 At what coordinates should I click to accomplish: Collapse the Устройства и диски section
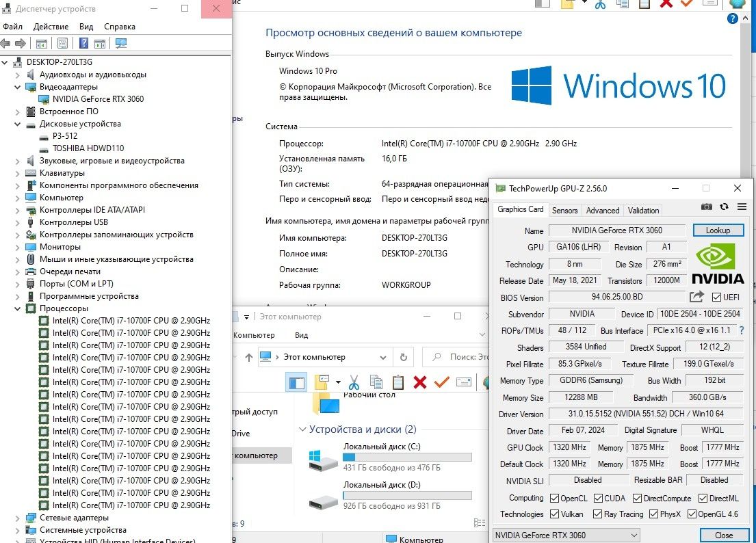[302, 429]
